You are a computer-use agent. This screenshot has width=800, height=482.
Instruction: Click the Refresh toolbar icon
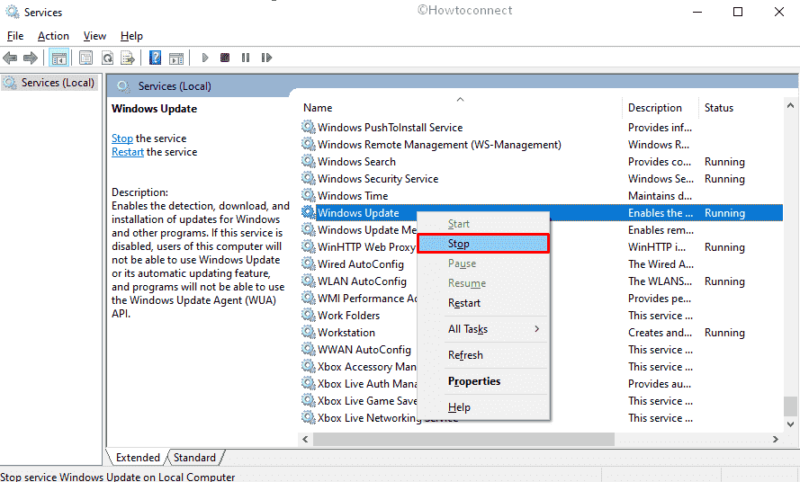point(107,58)
